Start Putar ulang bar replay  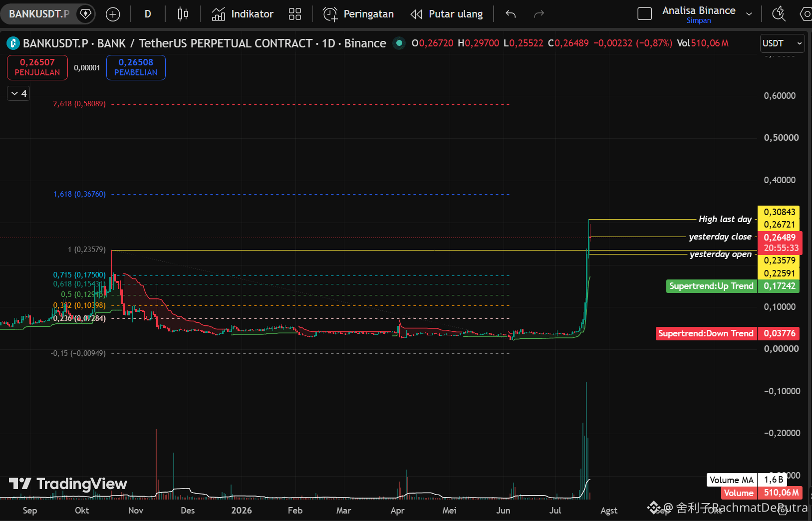pos(447,14)
